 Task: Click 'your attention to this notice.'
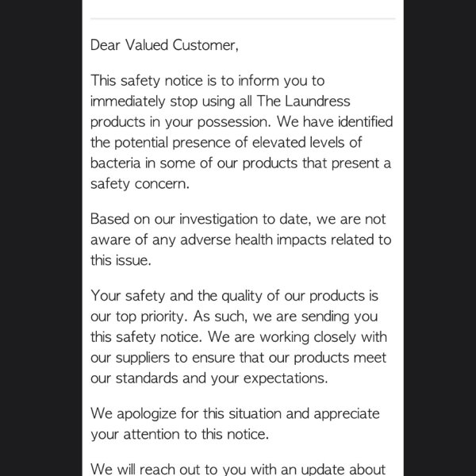point(180,435)
